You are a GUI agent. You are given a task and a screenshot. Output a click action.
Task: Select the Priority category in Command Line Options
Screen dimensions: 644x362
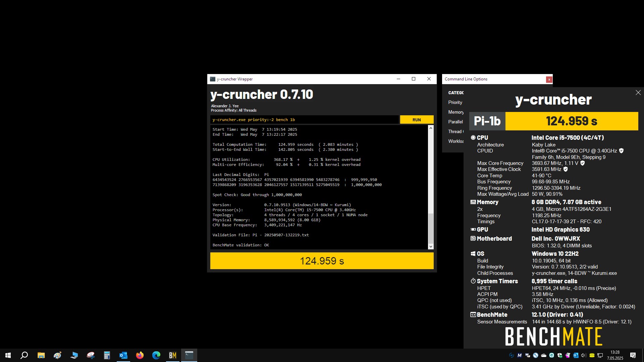click(455, 102)
